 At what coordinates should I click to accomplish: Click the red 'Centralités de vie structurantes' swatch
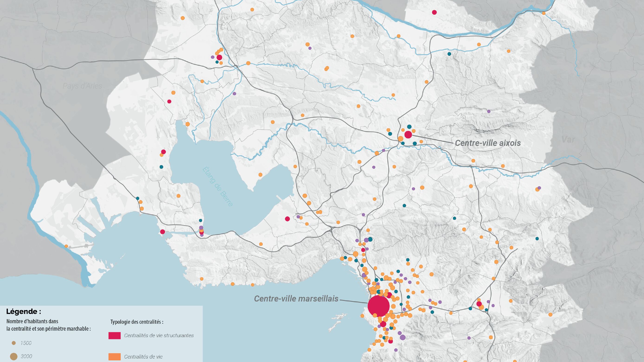[x=114, y=336]
